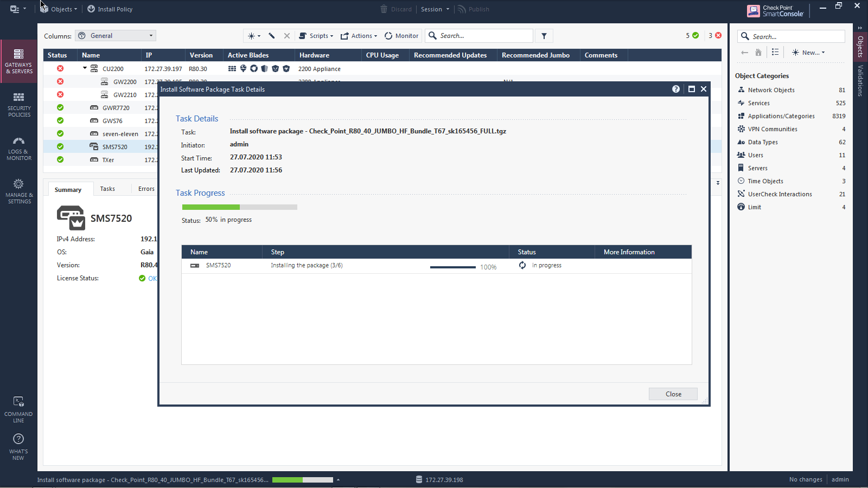Open the Columns General dropdown
Viewport: 868px width, 488px height.
tap(115, 35)
